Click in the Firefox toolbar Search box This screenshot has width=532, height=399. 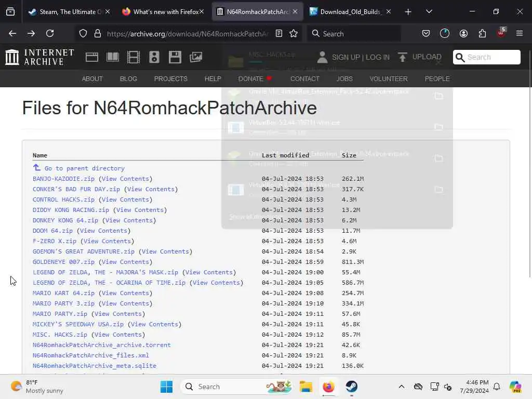pyautogui.click(x=354, y=34)
